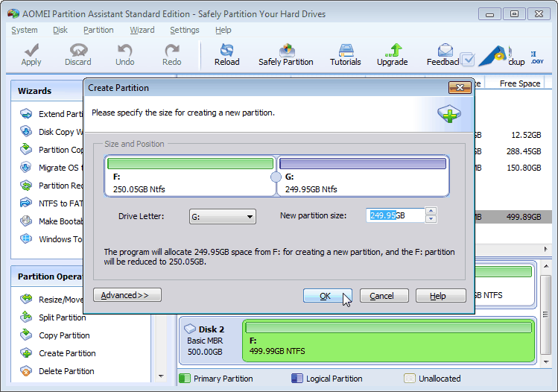The width and height of the screenshot is (558, 392).
Task: Launch the Partition Copy wizard icon
Action: click(26, 150)
